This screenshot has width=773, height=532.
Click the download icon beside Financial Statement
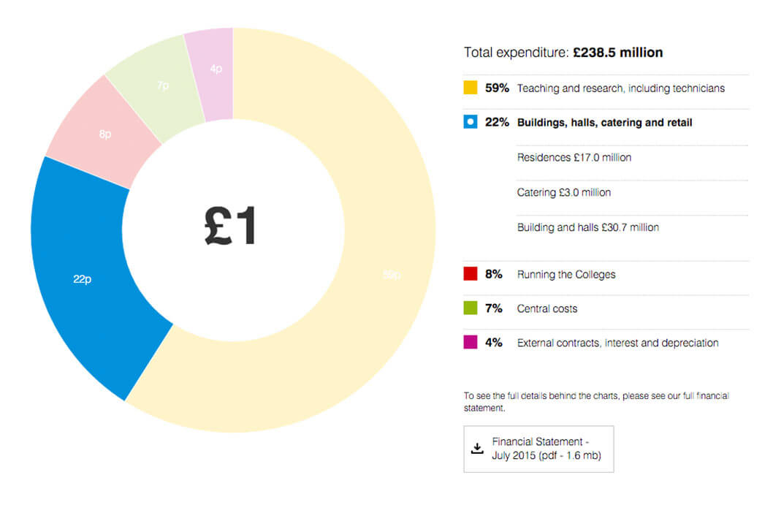477,449
